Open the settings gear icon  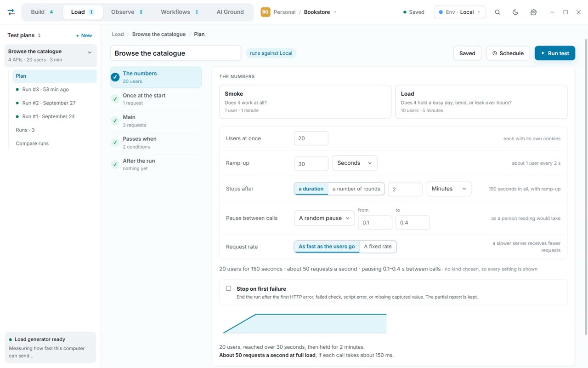pos(533,12)
